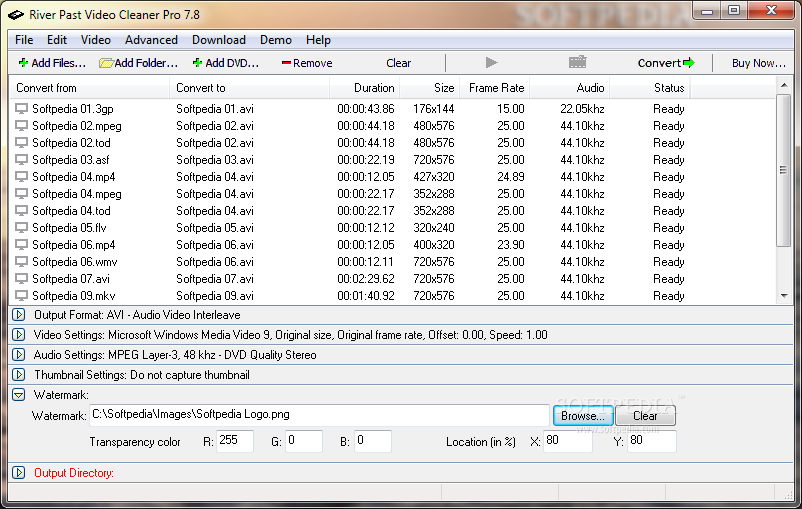802x509 pixels.
Task: Click the size value 176x144
Action: tap(434, 109)
